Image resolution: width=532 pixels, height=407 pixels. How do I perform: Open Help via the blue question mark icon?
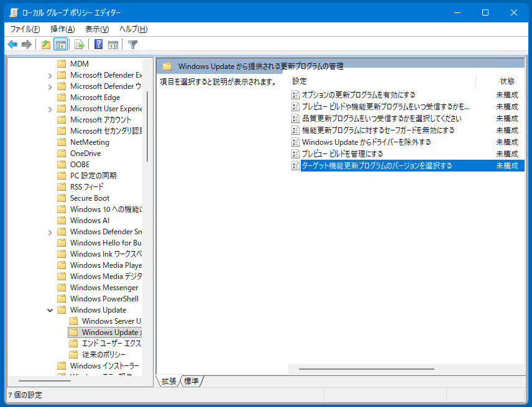(98, 44)
